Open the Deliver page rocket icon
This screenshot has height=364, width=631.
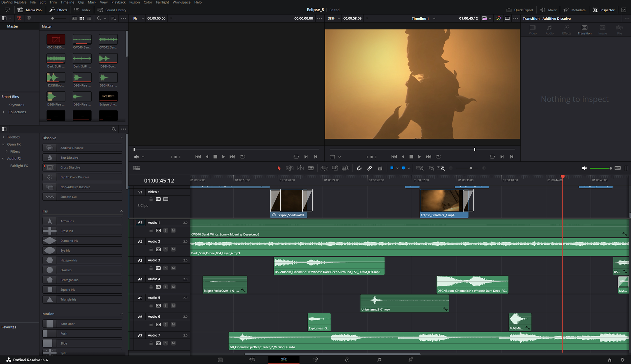click(x=410, y=360)
